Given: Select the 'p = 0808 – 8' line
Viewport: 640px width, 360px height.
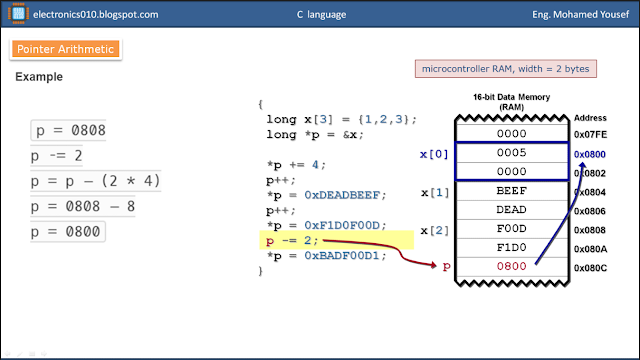Looking at the screenshot, I should click(83, 207).
